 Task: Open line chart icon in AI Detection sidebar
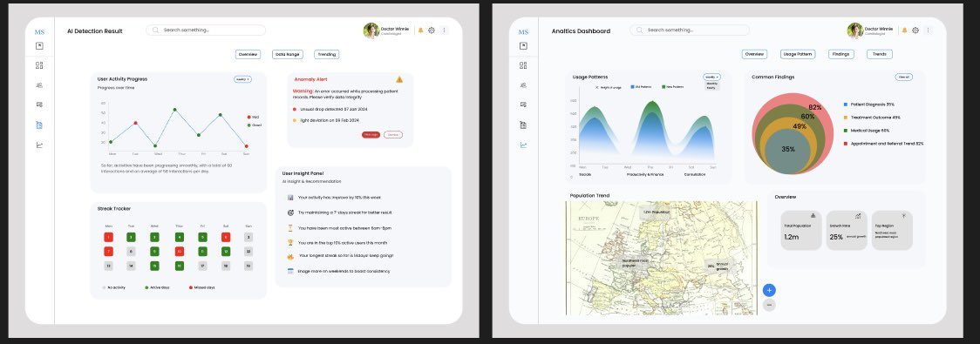pyautogui.click(x=39, y=145)
